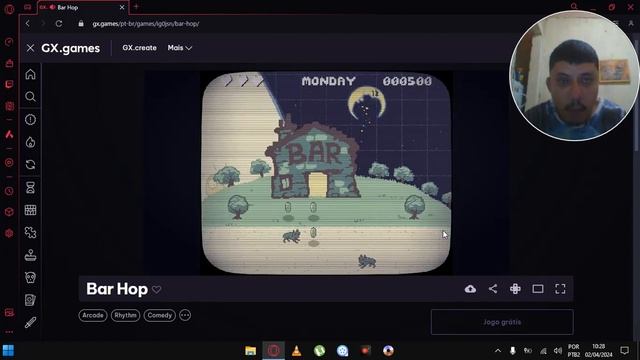Add Bar Hop to favorites heart
Image resolution: width=640 pixels, height=360 pixels.
157,289
